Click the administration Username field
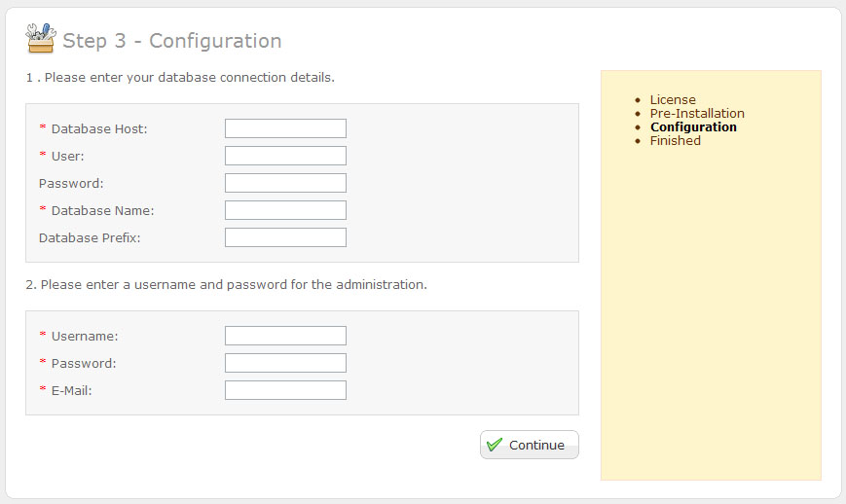The height and width of the screenshot is (504, 846). click(x=285, y=336)
